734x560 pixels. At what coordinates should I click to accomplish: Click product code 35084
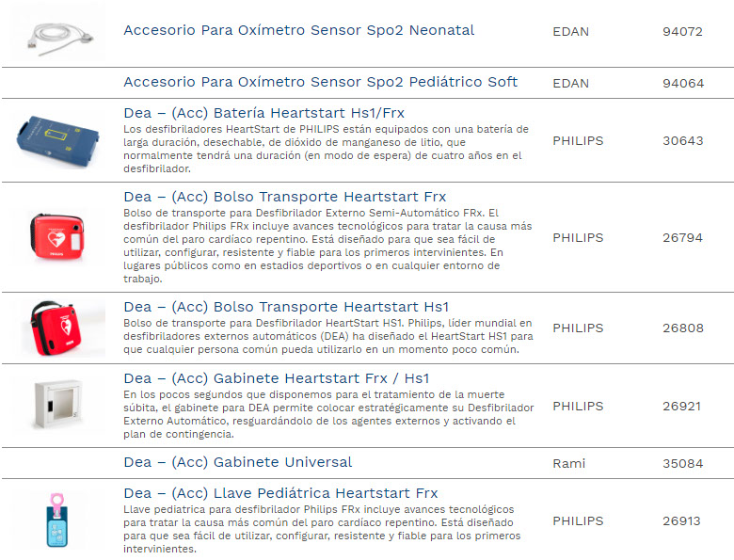(682, 463)
